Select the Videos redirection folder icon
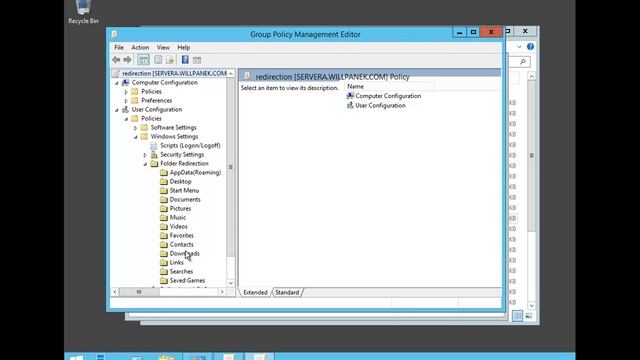 coord(164,227)
